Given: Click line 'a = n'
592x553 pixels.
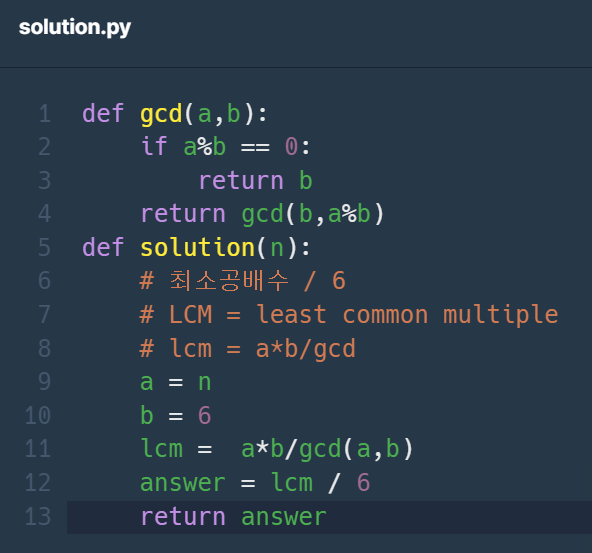Looking at the screenshot, I should coord(176,382).
